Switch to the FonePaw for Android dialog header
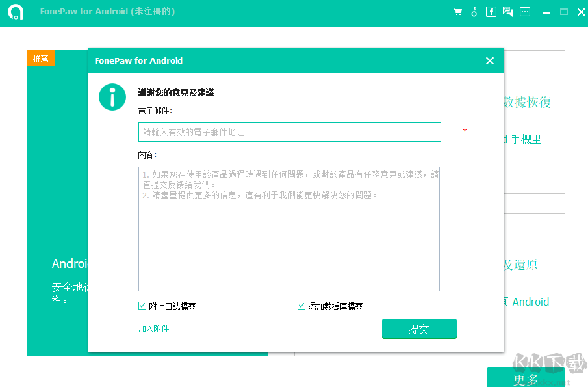 point(138,60)
